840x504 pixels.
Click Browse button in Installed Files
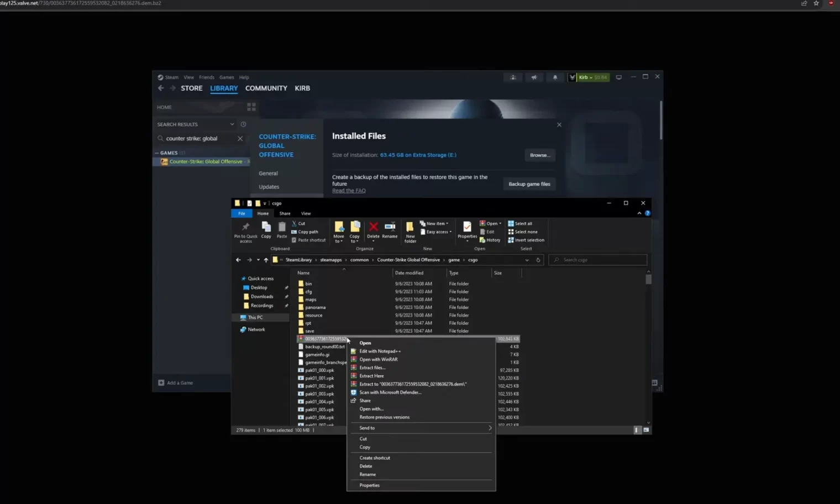tap(540, 155)
